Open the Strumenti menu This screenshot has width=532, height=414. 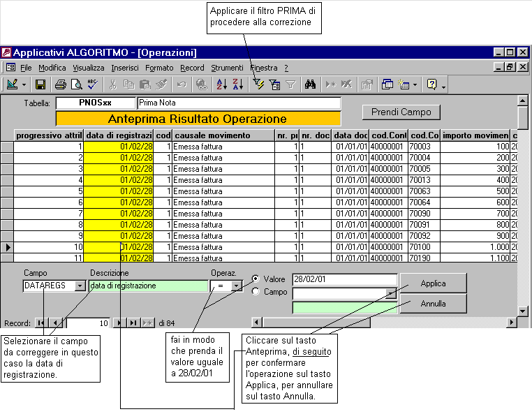click(x=227, y=68)
